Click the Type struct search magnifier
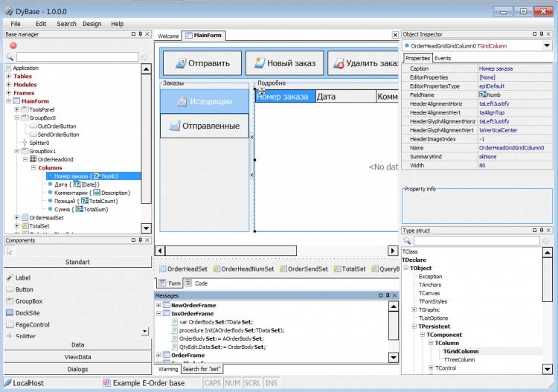Image resolution: width=558 pixels, height=392 pixels. click(407, 241)
